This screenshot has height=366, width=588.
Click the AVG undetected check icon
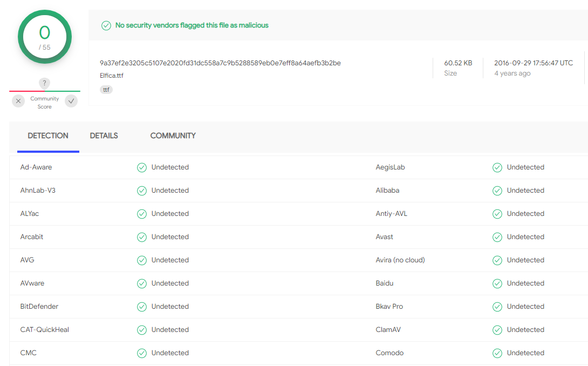click(x=142, y=260)
